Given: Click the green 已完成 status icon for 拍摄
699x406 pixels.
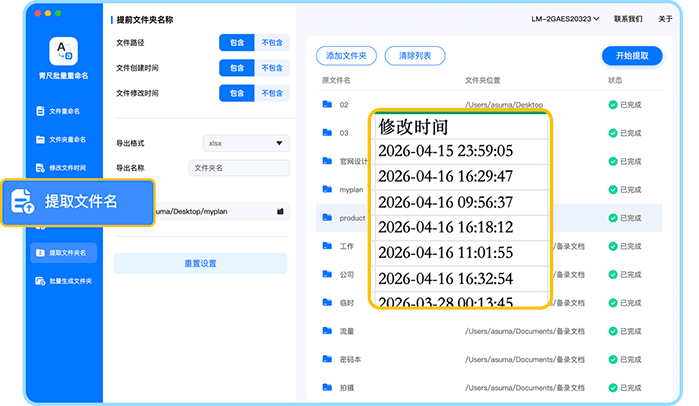Looking at the screenshot, I should tap(612, 385).
